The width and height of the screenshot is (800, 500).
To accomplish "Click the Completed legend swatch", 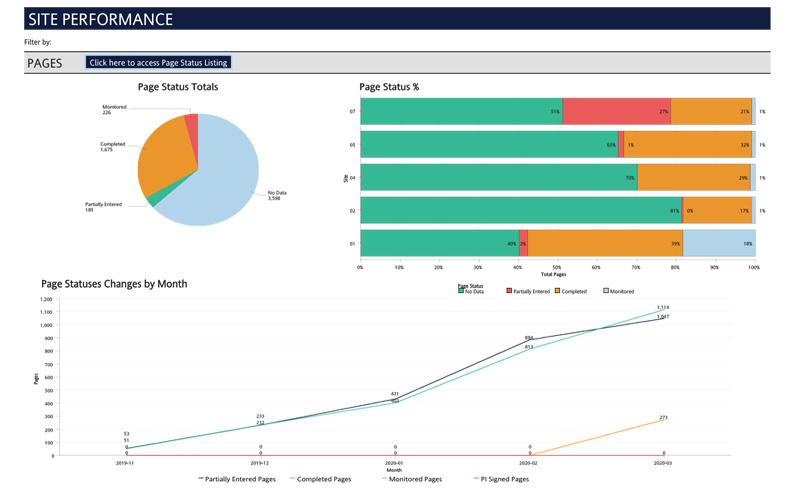I will click(x=557, y=291).
